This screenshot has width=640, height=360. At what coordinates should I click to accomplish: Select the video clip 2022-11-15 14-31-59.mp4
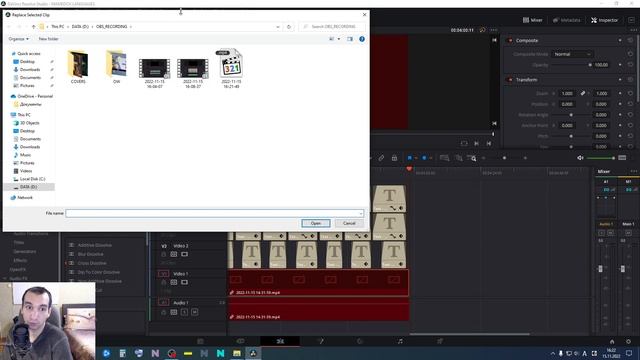(318, 283)
